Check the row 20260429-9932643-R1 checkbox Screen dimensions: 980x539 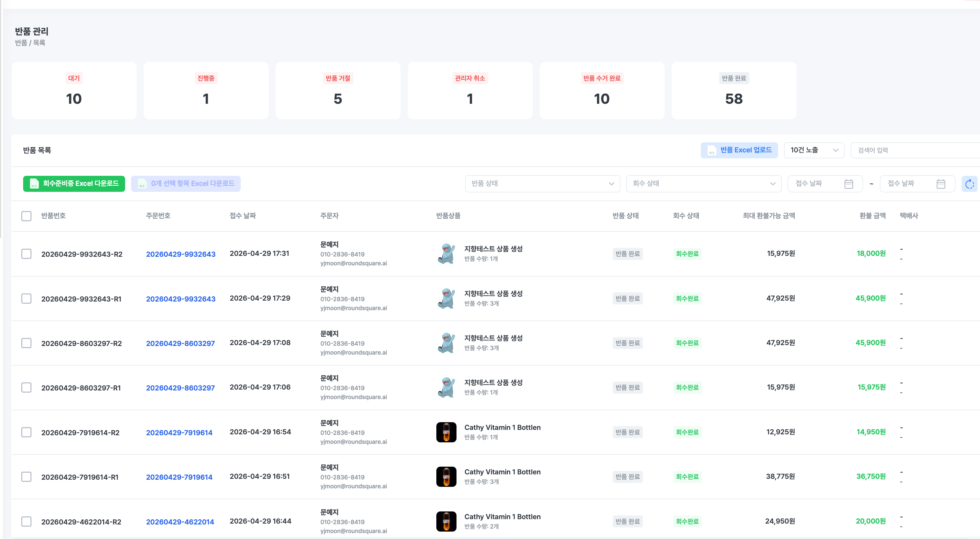(x=26, y=299)
